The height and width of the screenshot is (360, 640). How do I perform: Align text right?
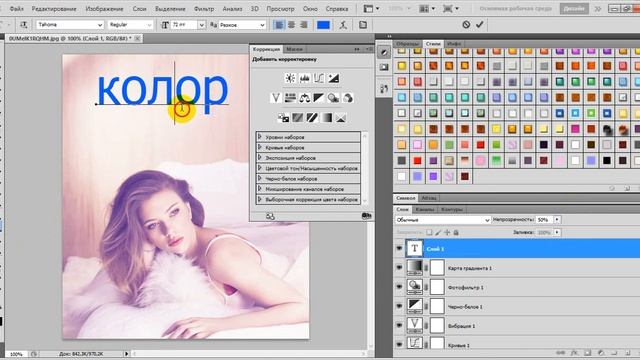click(x=304, y=25)
